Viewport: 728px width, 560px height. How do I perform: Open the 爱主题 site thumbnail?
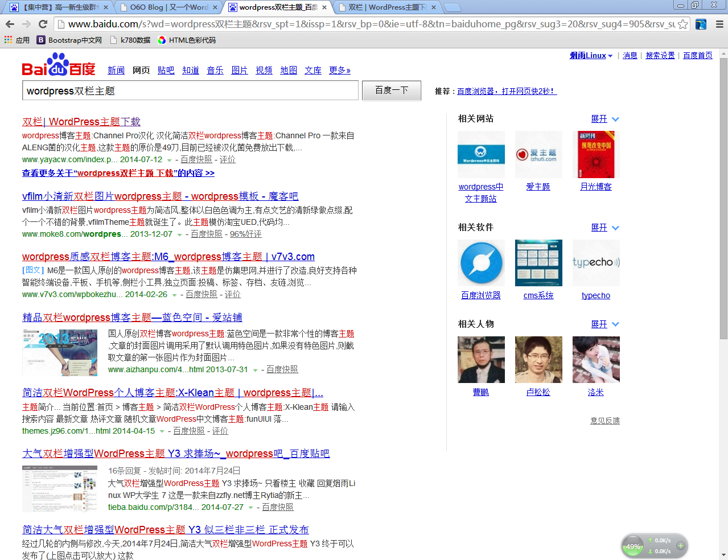(x=538, y=154)
